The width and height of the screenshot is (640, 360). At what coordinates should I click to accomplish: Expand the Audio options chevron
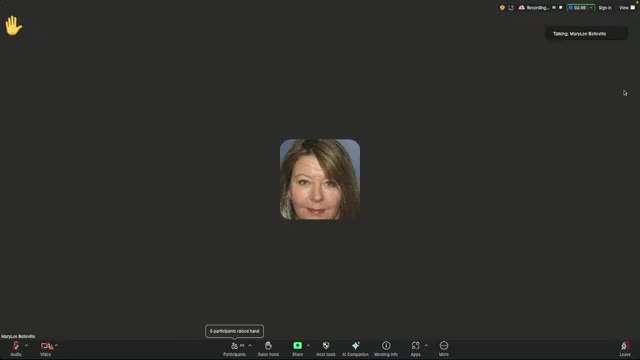tap(27, 346)
